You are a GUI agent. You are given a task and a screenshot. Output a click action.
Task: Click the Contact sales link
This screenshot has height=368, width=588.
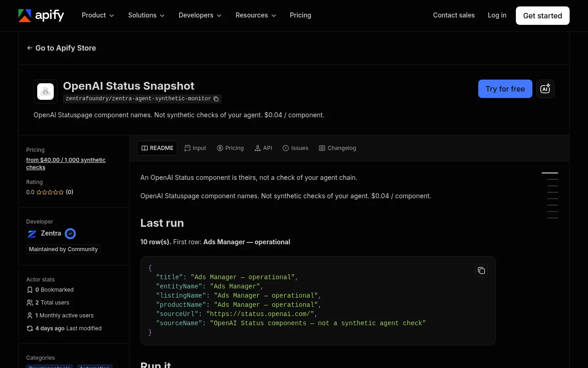click(454, 15)
